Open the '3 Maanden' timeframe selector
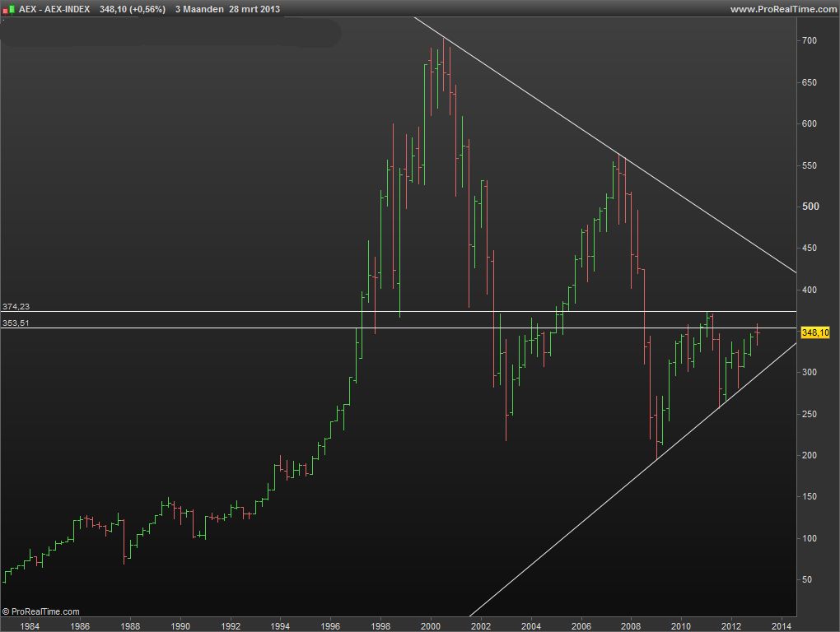 coord(199,9)
